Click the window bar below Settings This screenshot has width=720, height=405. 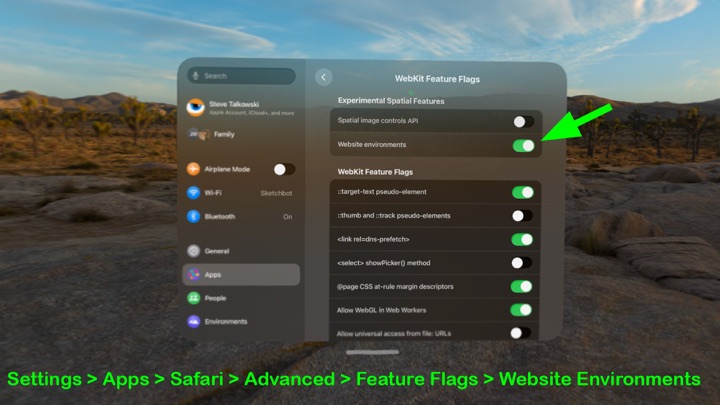tap(372, 352)
